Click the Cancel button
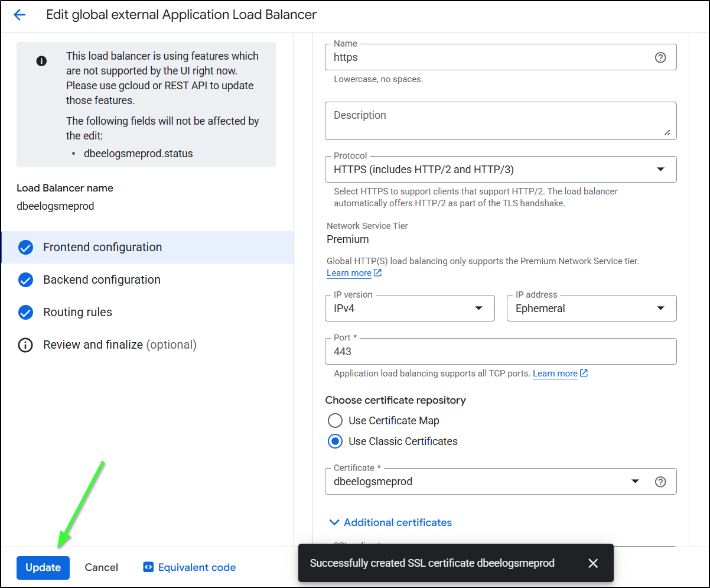 pos(101,567)
